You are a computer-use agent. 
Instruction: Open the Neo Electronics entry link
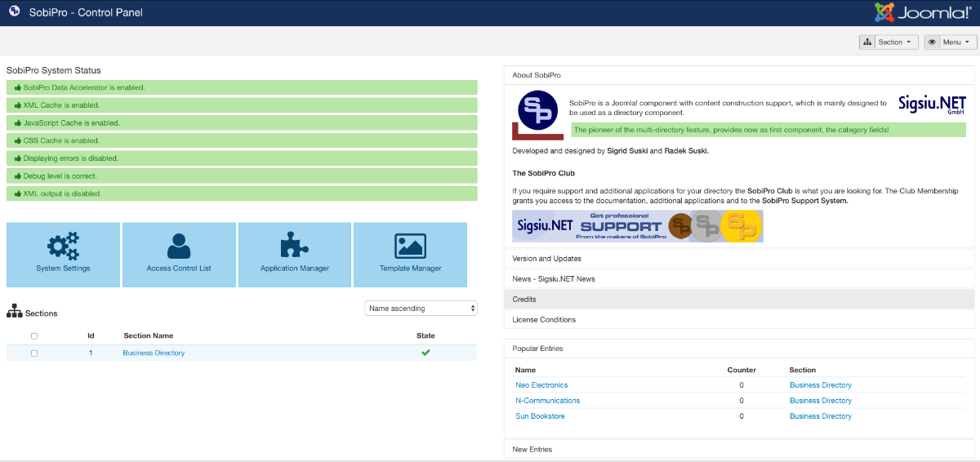(541, 385)
